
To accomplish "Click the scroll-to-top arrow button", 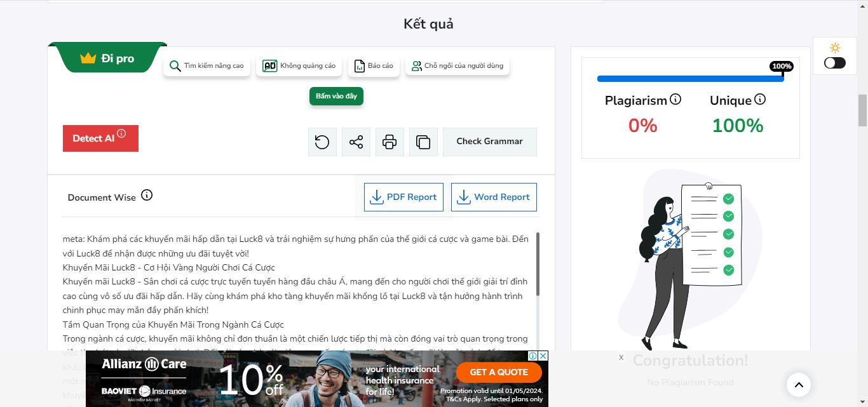I will (x=799, y=384).
